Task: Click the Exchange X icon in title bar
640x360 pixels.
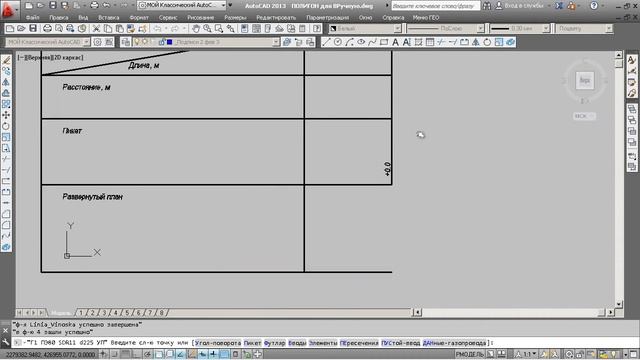Action: coord(559,6)
